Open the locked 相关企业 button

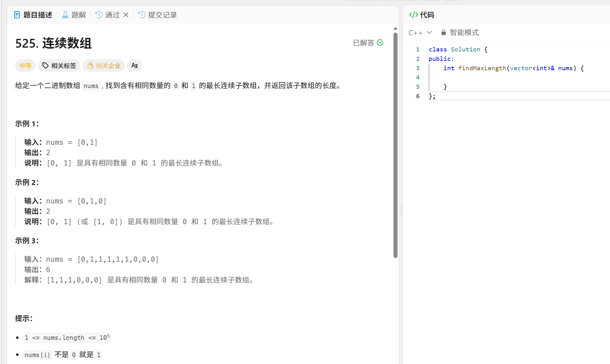pyautogui.click(x=104, y=66)
